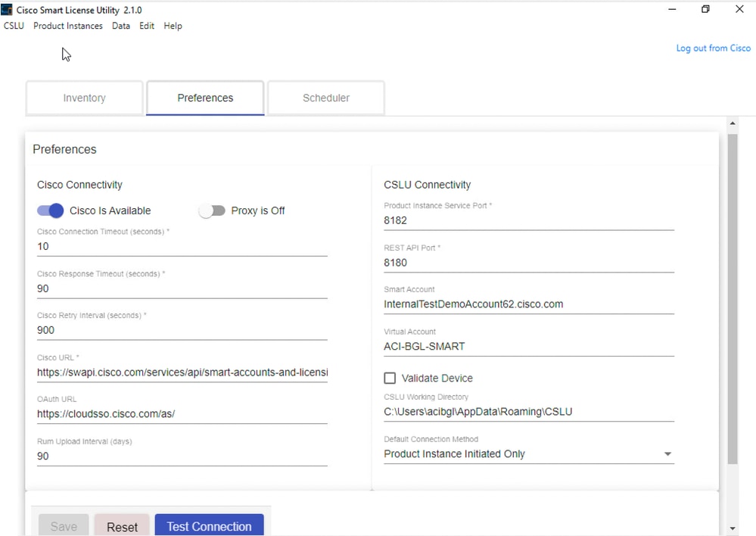Open the Edit menu
756x536 pixels.
point(147,26)
